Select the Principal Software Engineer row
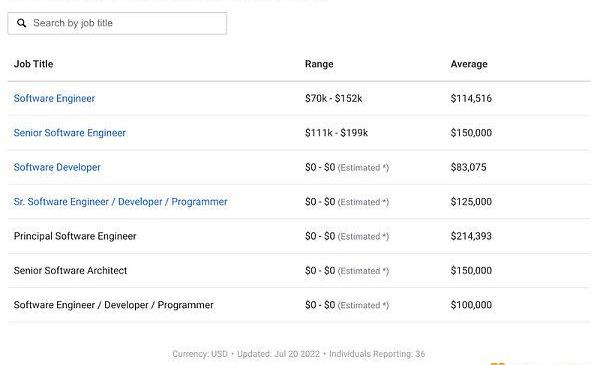The height and width of the screenshot is (365, 600). [x=299, y=236]
